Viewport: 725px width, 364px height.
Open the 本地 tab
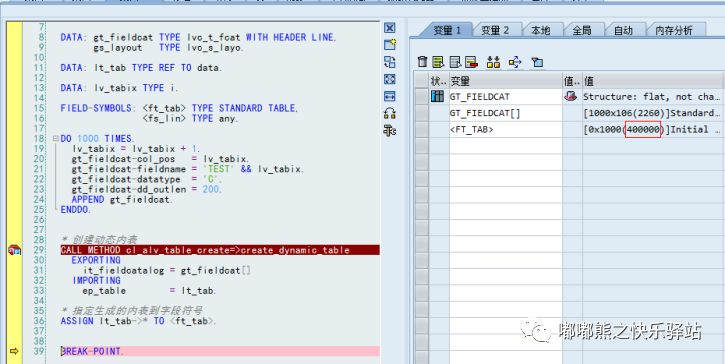click(x=540, y=31)
